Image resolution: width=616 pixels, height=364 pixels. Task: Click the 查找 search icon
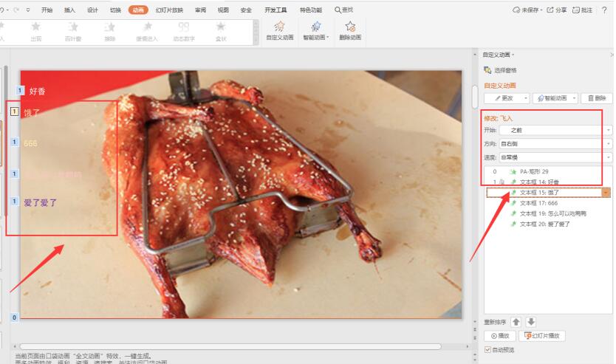pyautogui.click(x=338, y=10)
